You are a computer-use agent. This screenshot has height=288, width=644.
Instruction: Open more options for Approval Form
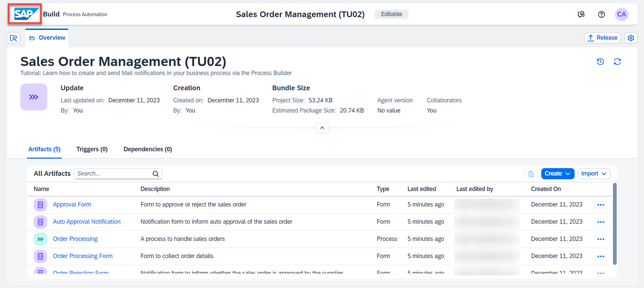[x=601, y=205]
